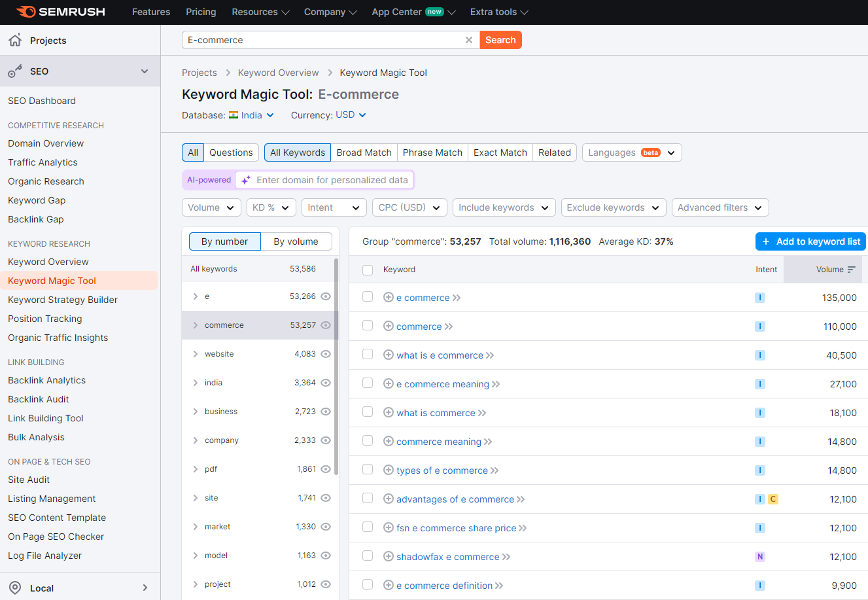The height and width of the screenshot is (600, 868).
Task: Toggle eye icon for 'business' group
Action: pos(326,412)
